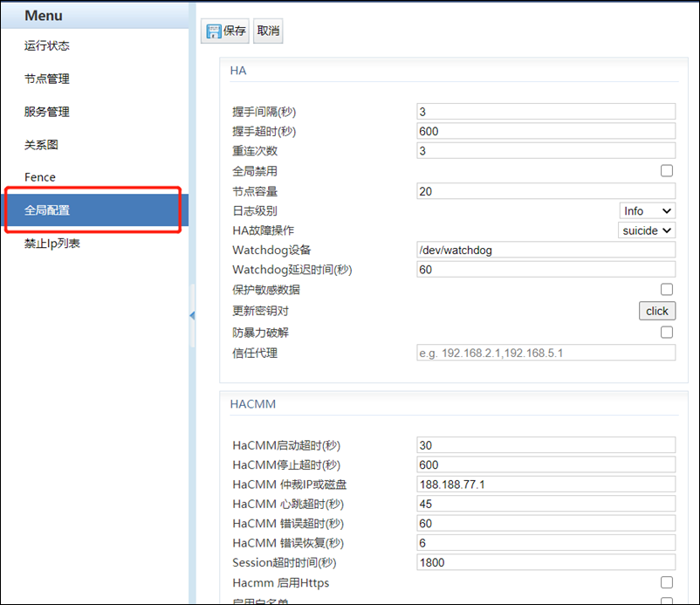The image size is (700, 605).
Task: Open the 运行状态 menu item
Action: tap(47, 46)
